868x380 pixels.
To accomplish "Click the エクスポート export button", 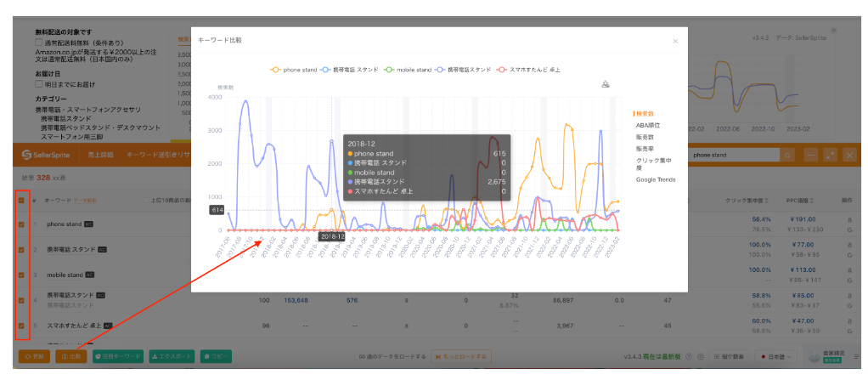I will 171,357.
